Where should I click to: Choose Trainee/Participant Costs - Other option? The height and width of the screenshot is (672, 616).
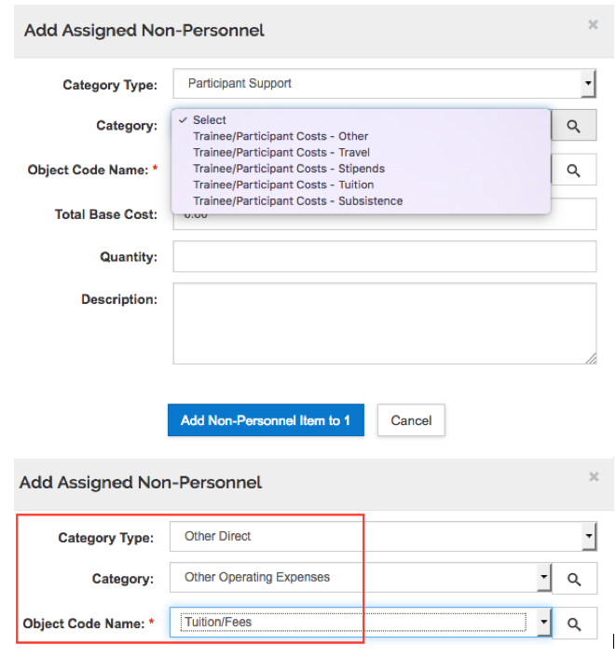click(281, 136)
